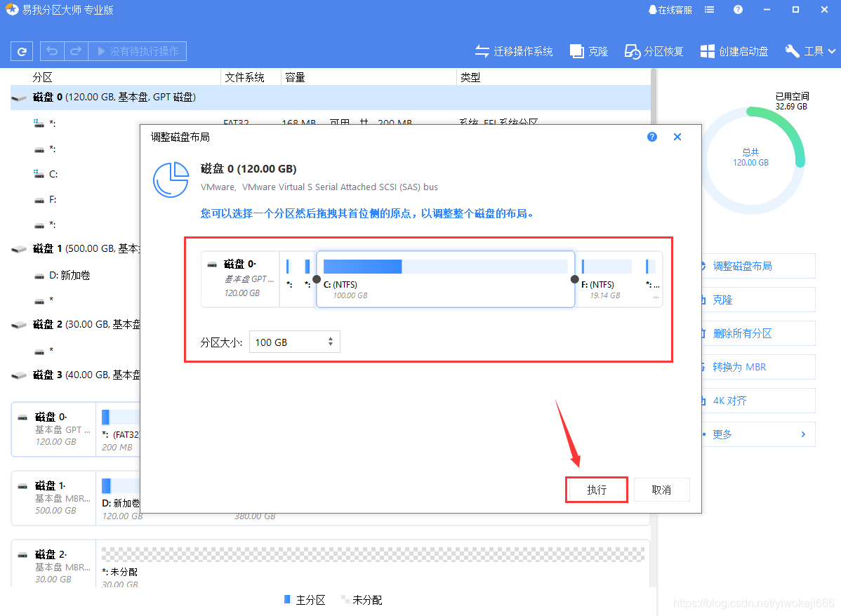Open the help question mark in the dialog
841x616 pixels.
(652, 137)
